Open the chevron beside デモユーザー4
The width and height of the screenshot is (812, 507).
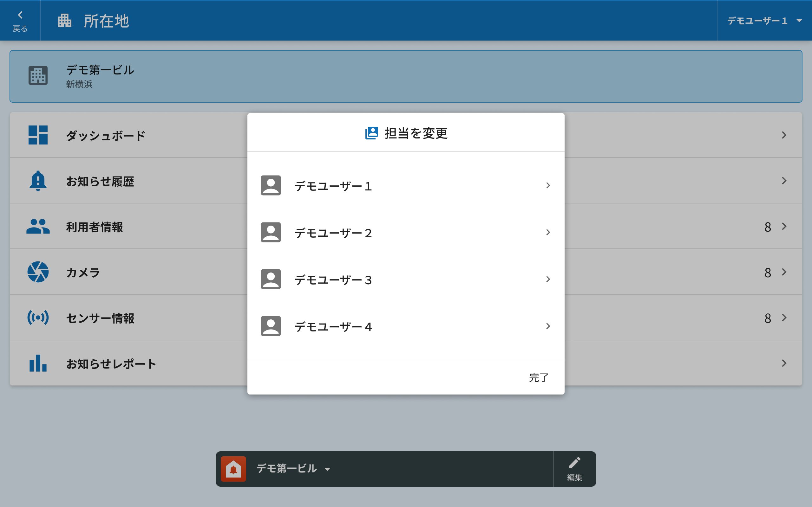548,326
